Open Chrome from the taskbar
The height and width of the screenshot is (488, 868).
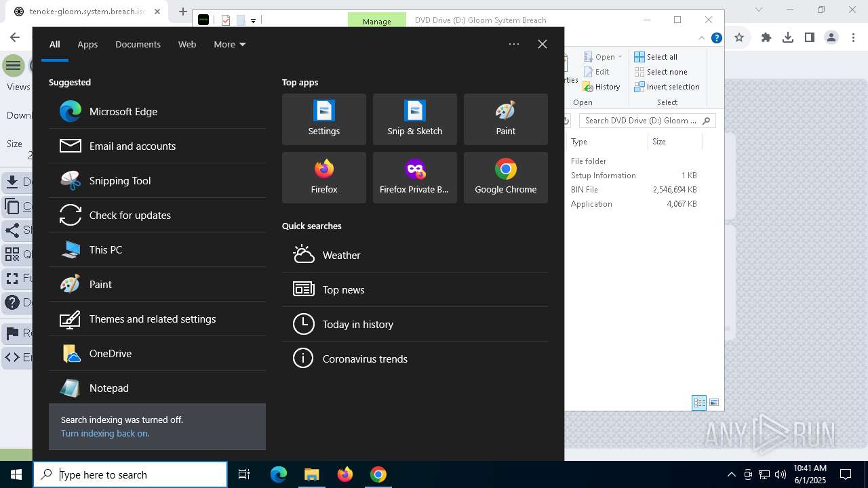coord(378,474)
